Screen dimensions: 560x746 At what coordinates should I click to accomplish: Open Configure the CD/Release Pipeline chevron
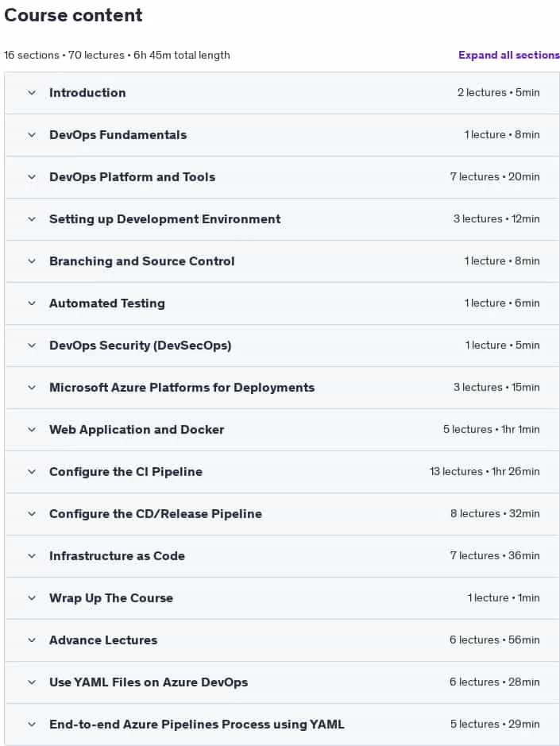32,514
